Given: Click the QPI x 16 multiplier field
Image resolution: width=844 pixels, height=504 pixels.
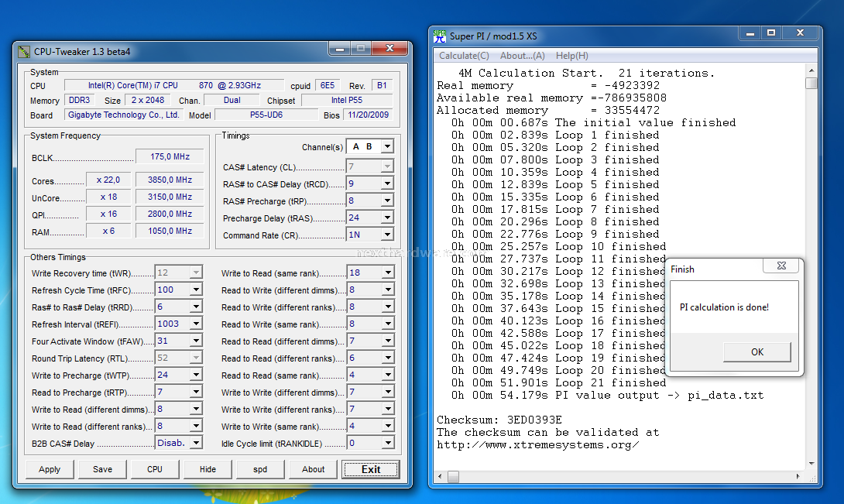Looking at the screenshot, I should [x=108, y=214].
